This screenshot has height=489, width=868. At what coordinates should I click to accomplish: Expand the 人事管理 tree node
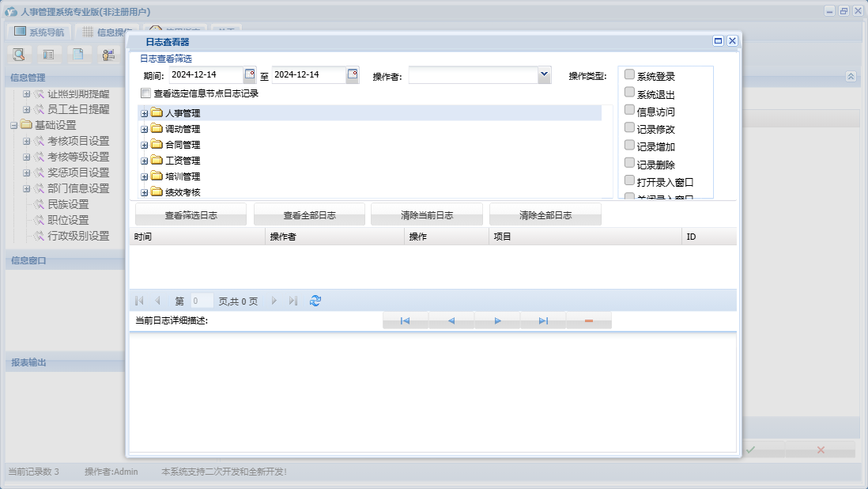coord(144,113)
